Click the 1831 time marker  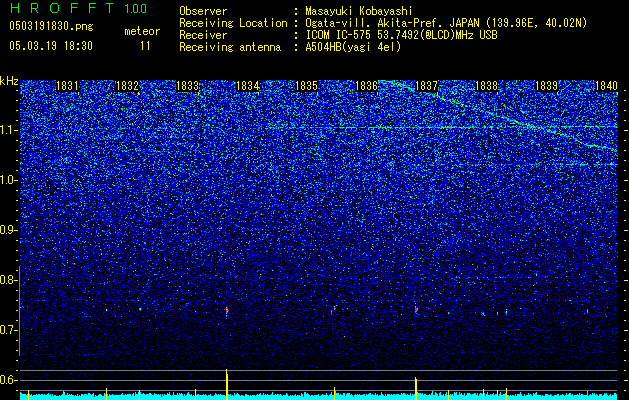67,86
